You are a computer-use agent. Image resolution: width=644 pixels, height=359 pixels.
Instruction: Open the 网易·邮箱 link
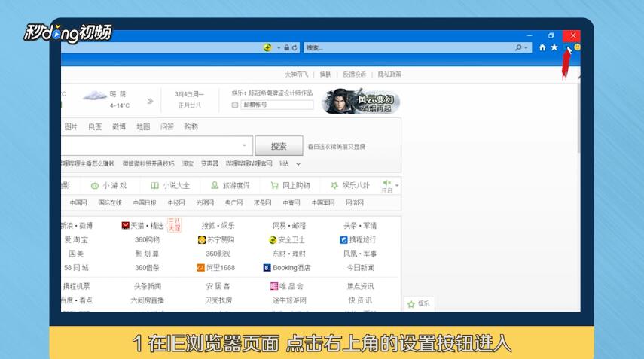[x=289, y=226]
